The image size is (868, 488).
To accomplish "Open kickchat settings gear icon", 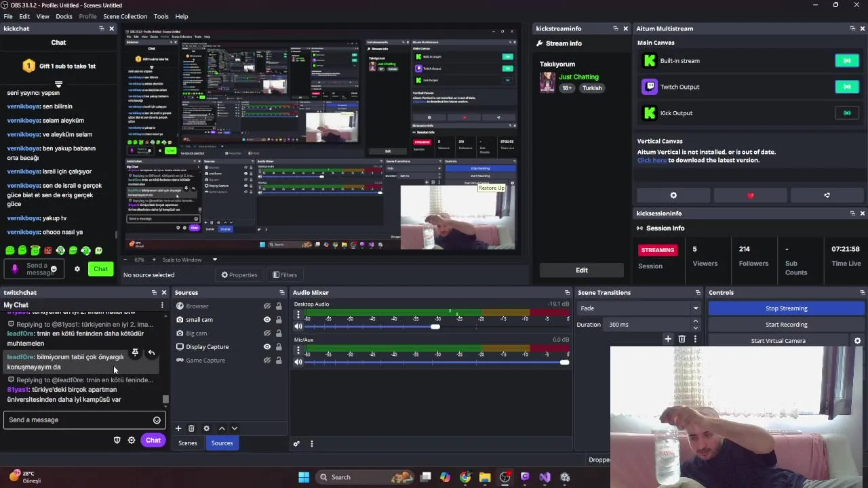I will [77, 269].
